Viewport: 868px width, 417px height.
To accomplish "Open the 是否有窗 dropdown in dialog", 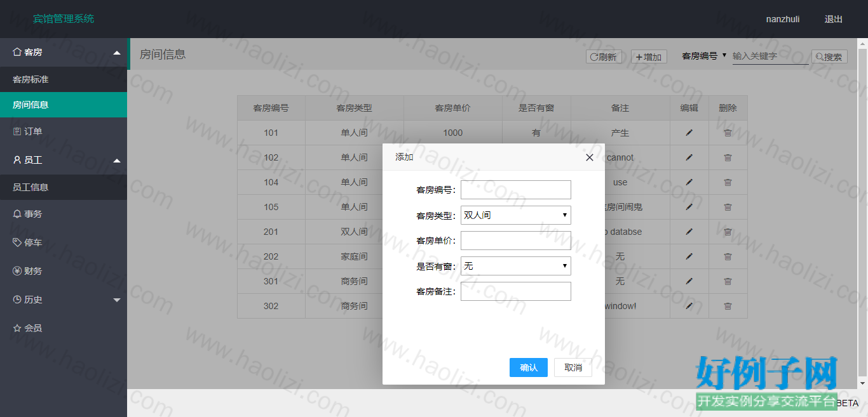I will click(x=516, y=266).
